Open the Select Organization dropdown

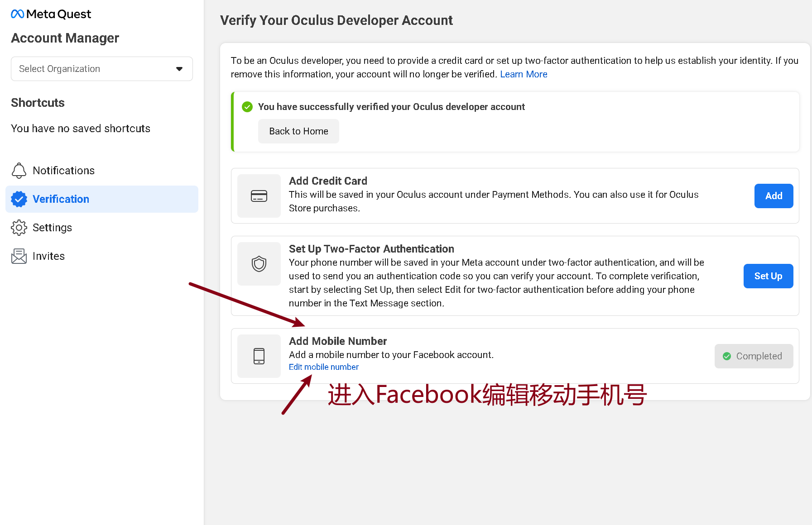coord(102,69)
